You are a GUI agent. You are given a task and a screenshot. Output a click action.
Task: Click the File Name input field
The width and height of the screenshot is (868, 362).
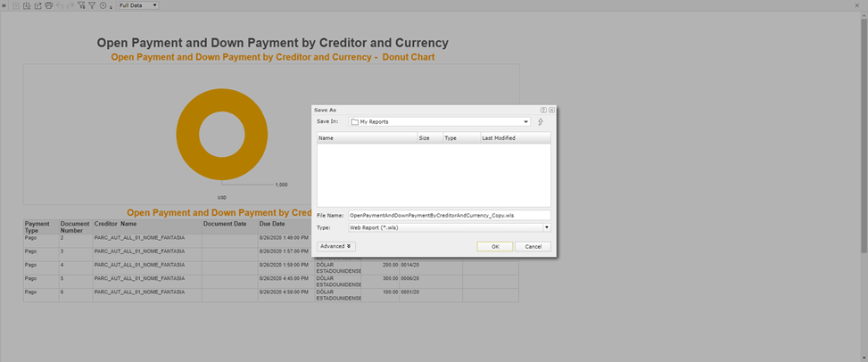[450, 215]
